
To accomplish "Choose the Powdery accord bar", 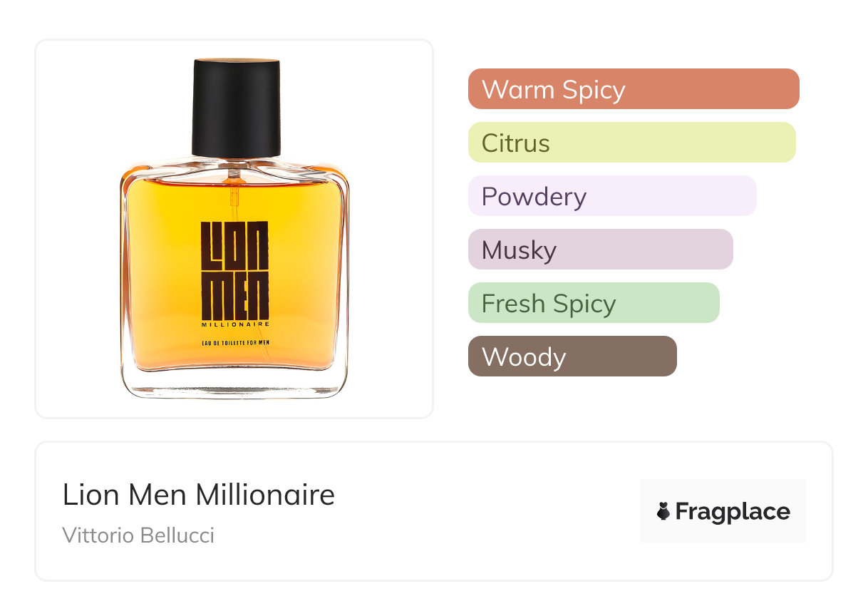I will (612, 196).
